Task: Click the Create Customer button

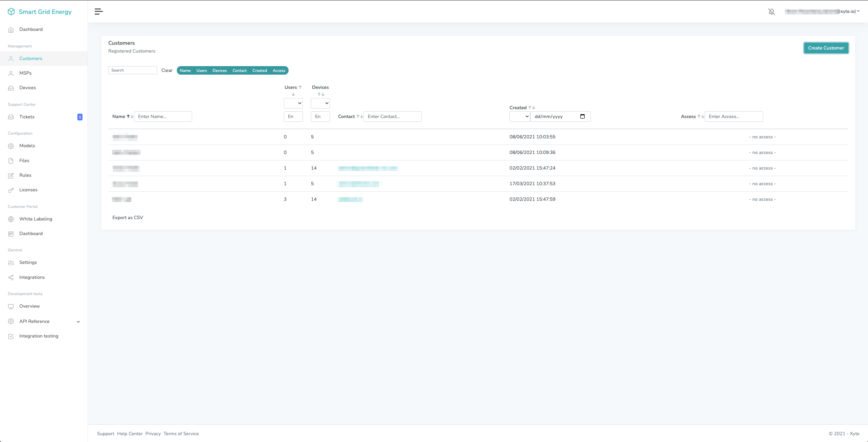Action: 826,48
